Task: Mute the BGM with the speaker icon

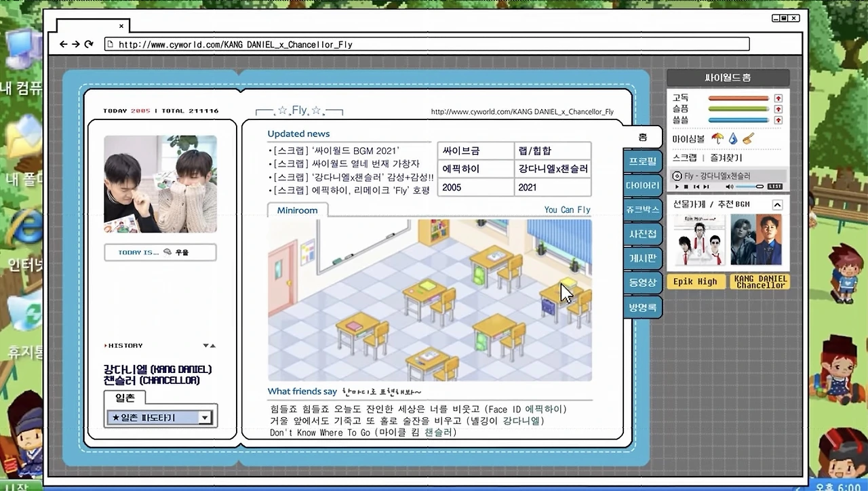Action: tap(730, 186)
